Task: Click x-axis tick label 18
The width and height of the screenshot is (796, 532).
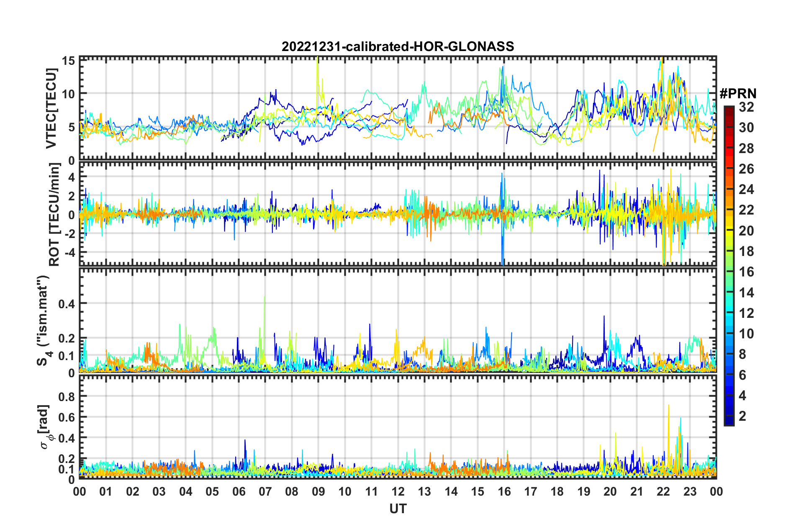Action: point(557,492)
